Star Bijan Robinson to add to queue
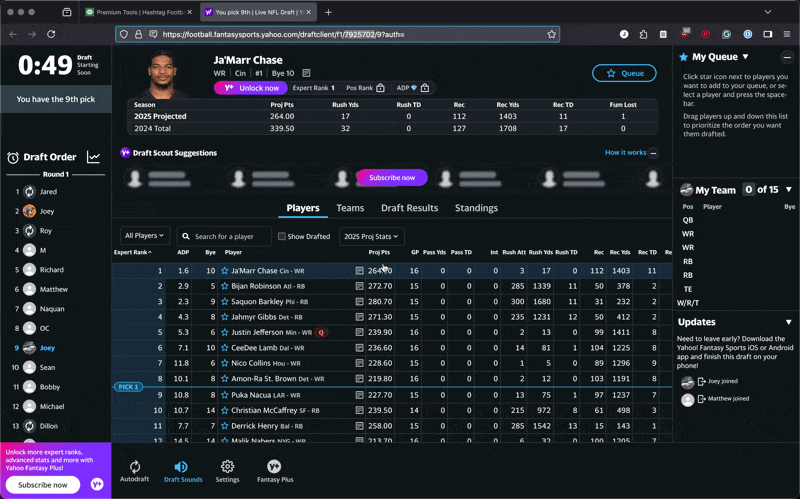800x499 pixels. coord(224,286)
